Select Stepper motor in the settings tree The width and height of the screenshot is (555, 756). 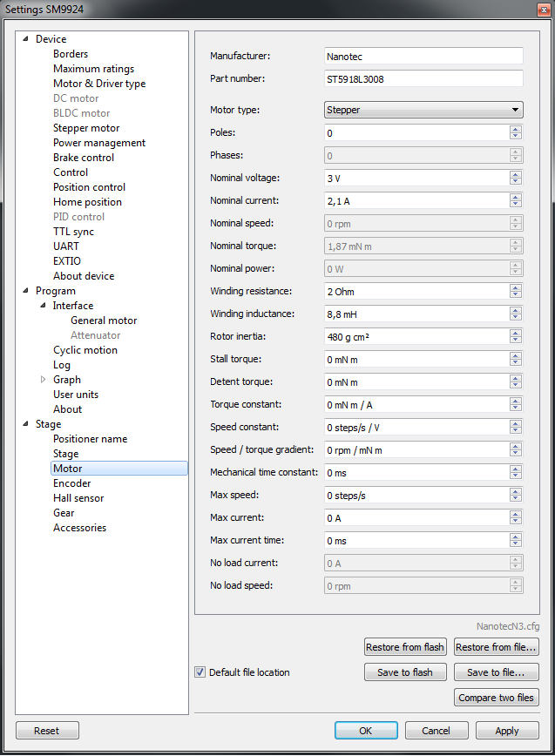tap(86, 128)
